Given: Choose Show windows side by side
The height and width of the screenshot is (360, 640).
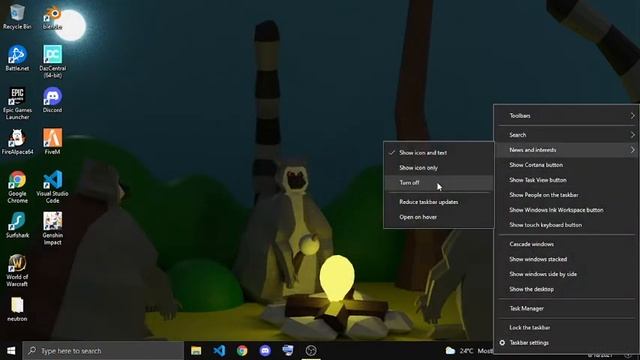Looking at the screenshot, I should [567, 274].
